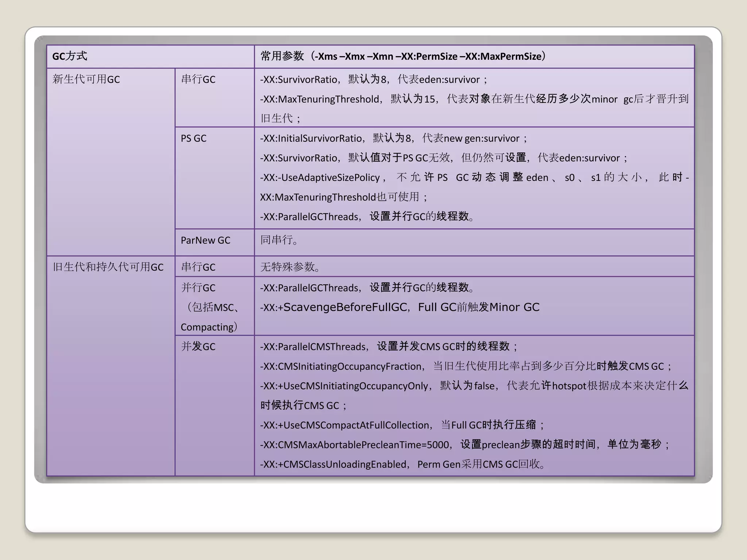Click 'XX:MaxTenuringThreshold也可使用' line
This screenshot has height=560, width=747.
pos(344,197)
